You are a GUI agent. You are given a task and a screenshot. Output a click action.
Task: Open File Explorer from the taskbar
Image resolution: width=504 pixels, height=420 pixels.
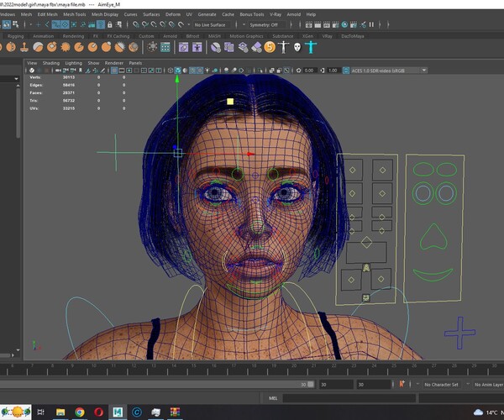(x=60, y=412)
